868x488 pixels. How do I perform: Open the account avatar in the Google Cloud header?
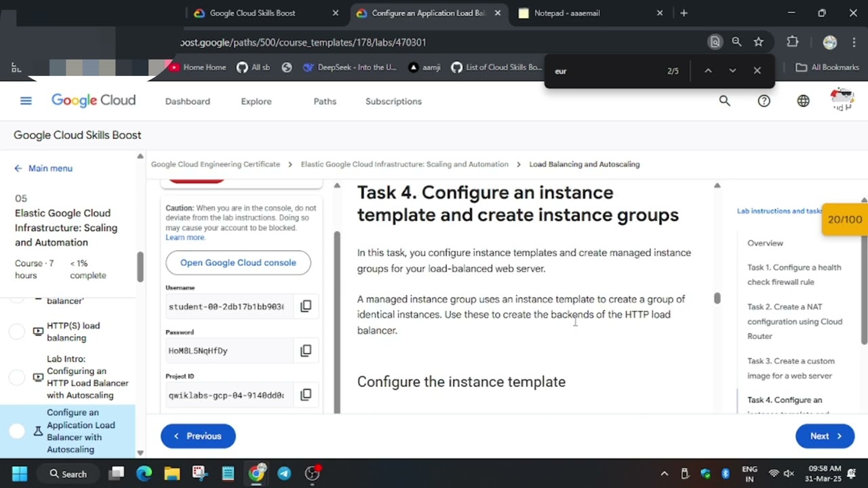(842, 100)
